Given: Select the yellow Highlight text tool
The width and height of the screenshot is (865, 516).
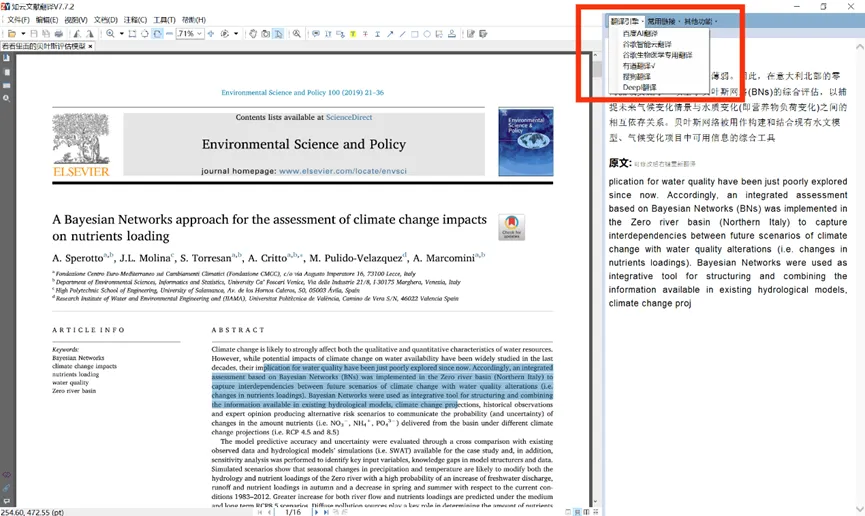Looking at the screenshot, I should (353, 34).
